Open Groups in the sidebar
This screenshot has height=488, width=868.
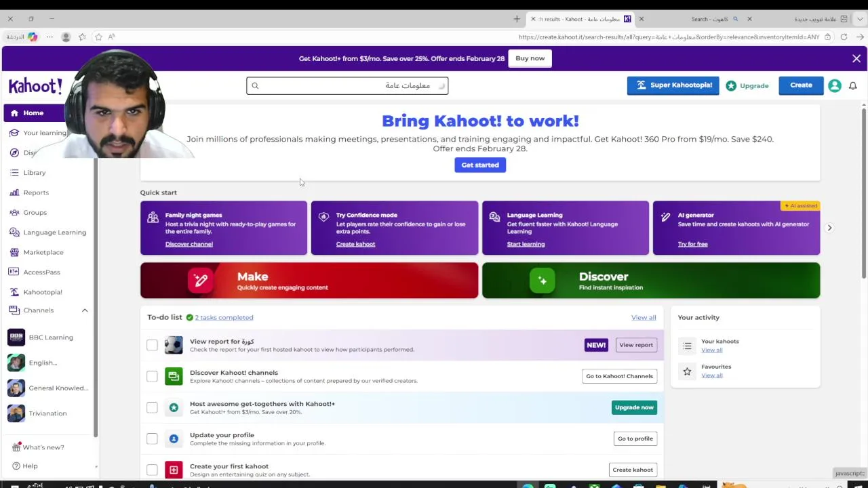pos(35,213)
